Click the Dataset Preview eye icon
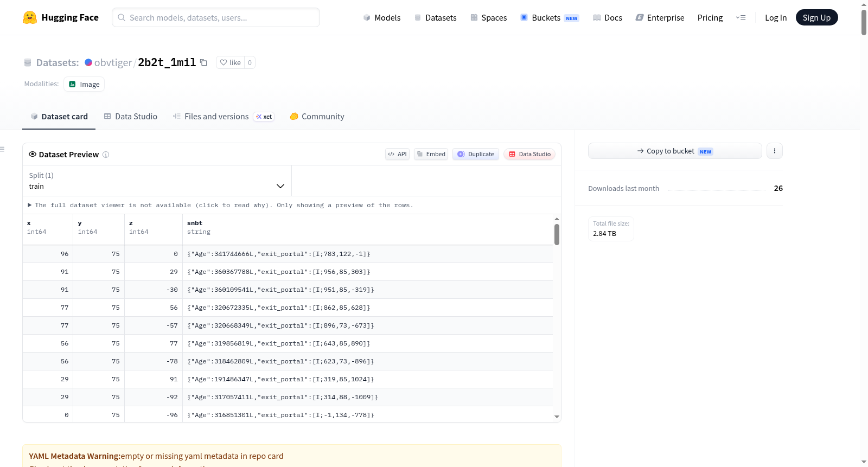Viewport: 868px width, 467px height. [33, 155]
